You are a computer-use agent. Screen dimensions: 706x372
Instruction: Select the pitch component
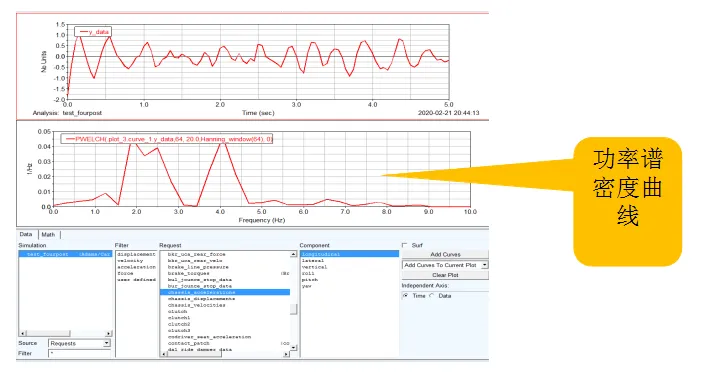(x=310, y=280)
